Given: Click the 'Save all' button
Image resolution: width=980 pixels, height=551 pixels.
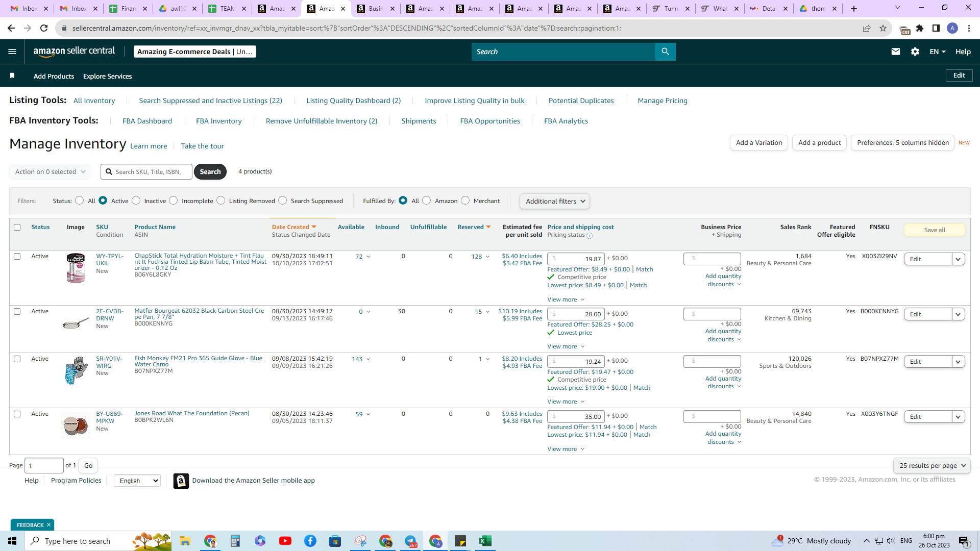Looking at the screenshot, I should click(x=935, y=230).
